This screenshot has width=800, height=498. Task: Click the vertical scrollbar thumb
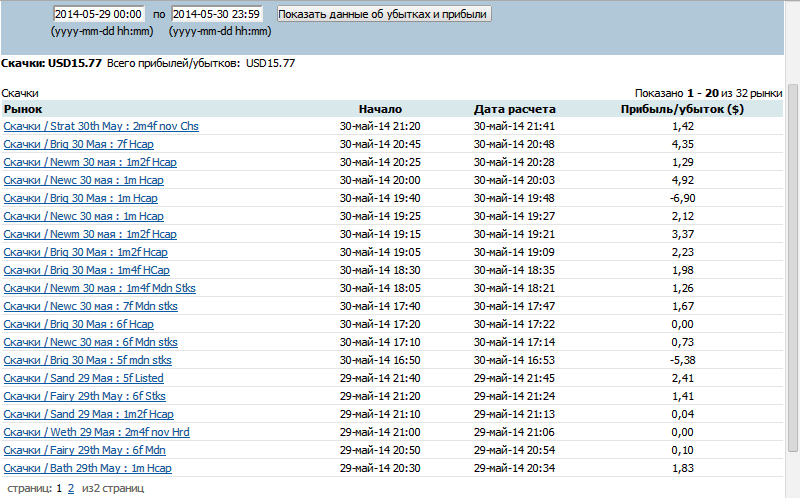[792, 268]
